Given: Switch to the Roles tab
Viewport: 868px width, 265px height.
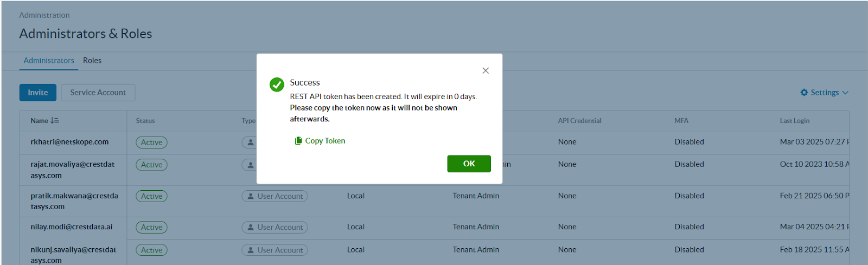Looking at the screenshot, I should click(x=92, y=61).
